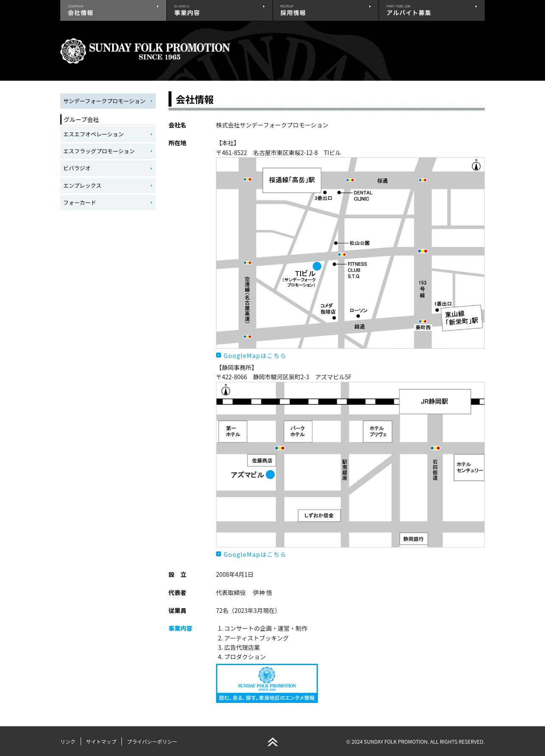Click the 【静岡事務所】 label
Viewport: 545px width, 756px height.
(x=236, y=368)
